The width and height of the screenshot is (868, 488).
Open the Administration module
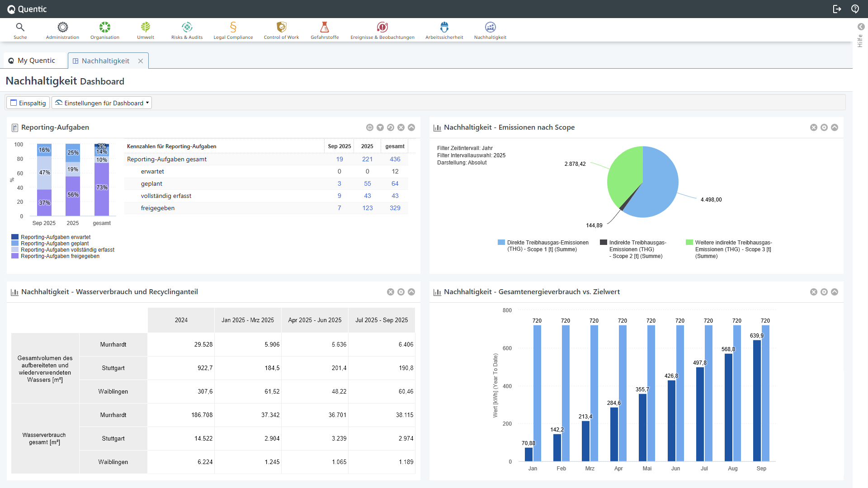(x=62, y=30)
